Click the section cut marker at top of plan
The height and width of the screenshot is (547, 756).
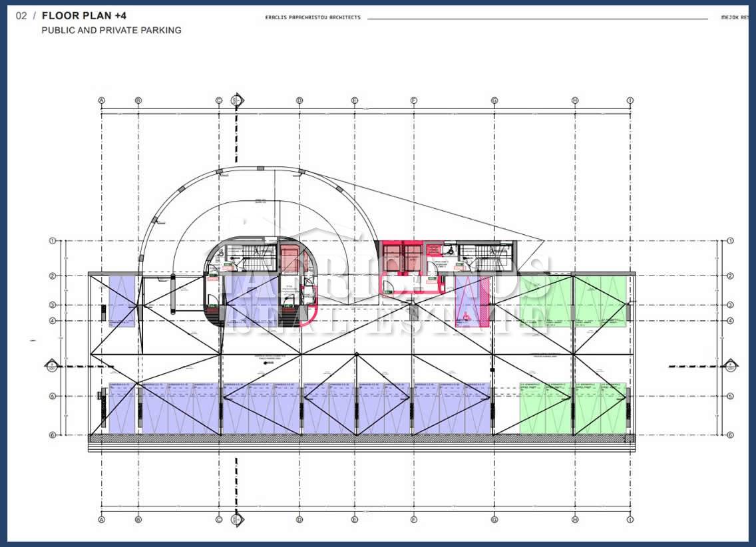click(235, 100)
